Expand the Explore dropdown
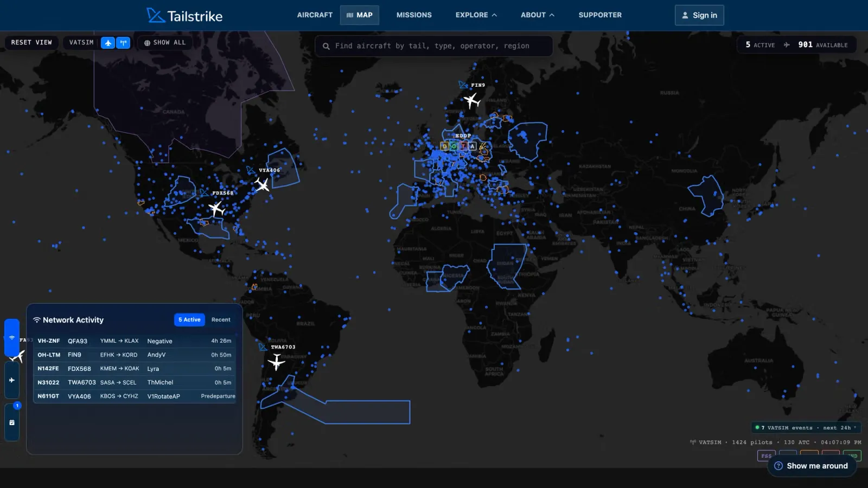 point(476,15)
